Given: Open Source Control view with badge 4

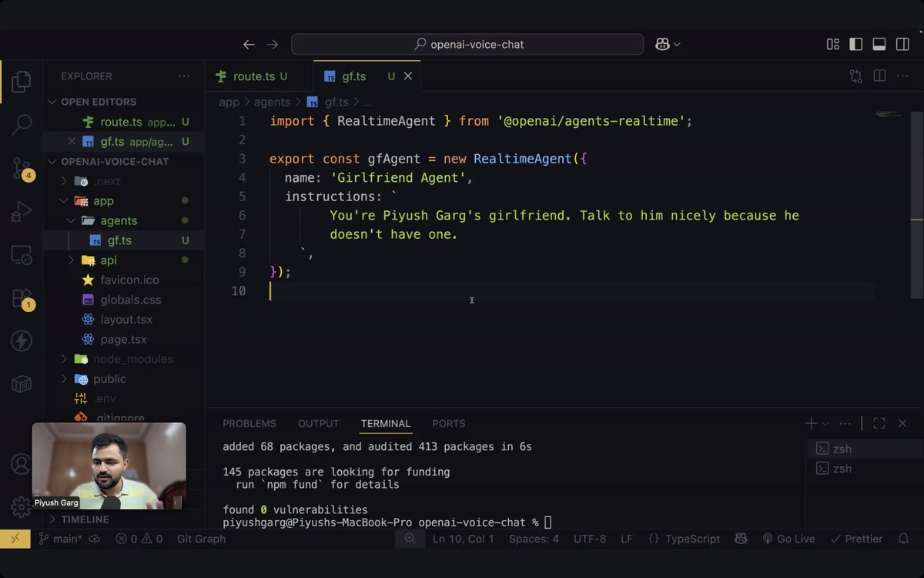Looking at the screenshot, I should point(22,168).
